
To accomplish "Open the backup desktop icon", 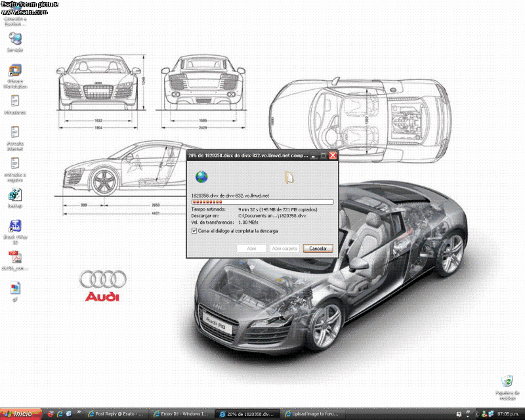I will coord(14,195).
